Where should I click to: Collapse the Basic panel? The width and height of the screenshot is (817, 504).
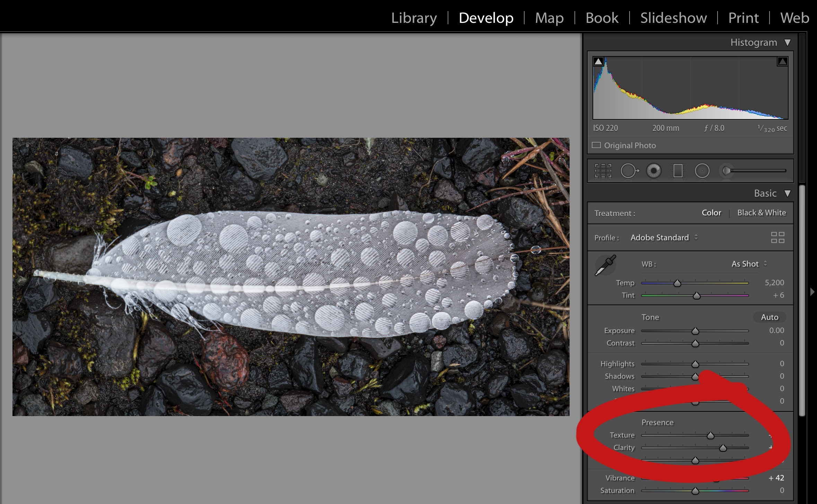click(788, 193)
